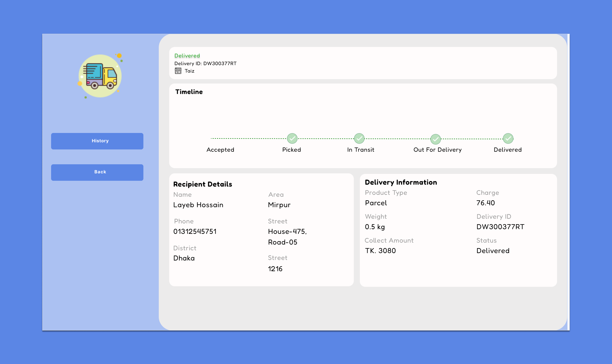
Task: Select the Delivery ID: DW300377RT header line
Action: pyautogui.click(x=205, y=63)
